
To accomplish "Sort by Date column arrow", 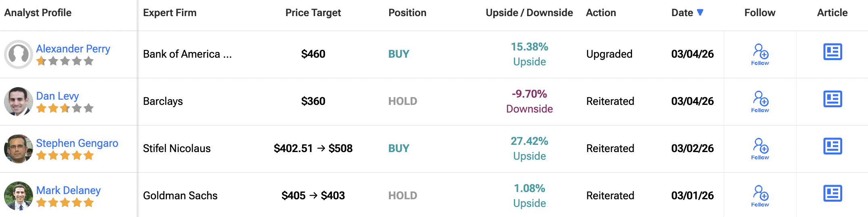I will (x=700, y=13).
